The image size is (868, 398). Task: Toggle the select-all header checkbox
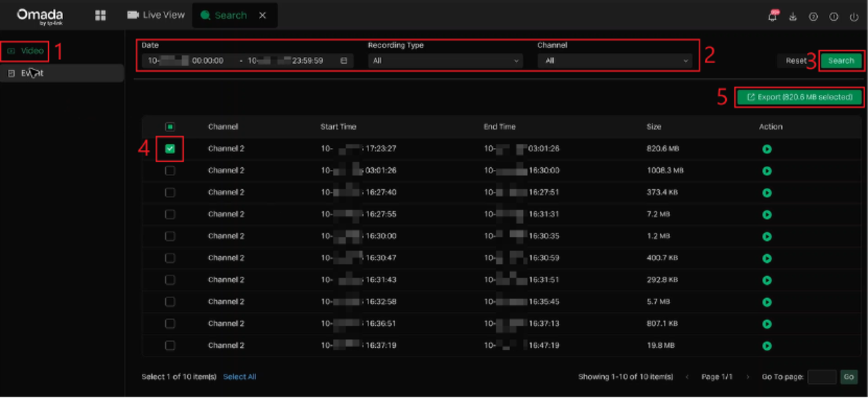click(170, 126)
